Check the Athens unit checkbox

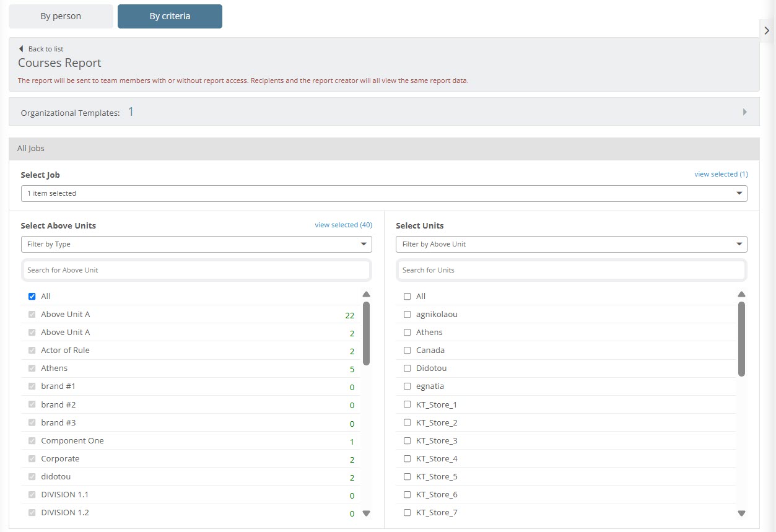(x=407, y=333)
